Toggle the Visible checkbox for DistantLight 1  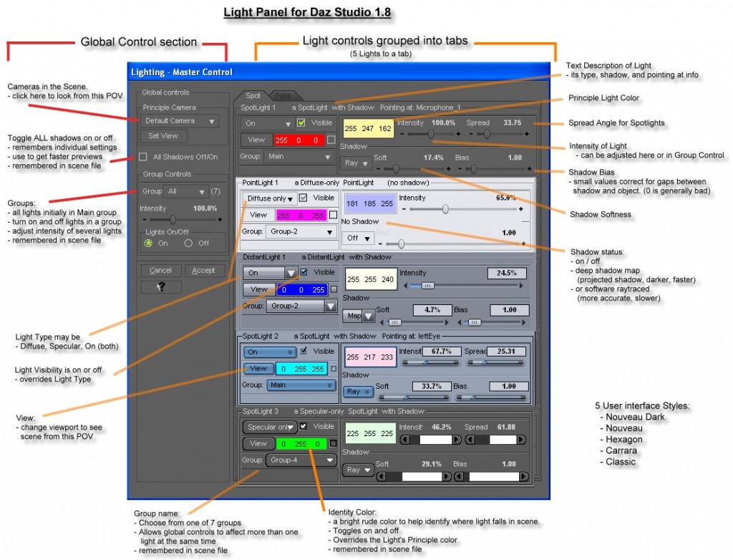[304, 272]
